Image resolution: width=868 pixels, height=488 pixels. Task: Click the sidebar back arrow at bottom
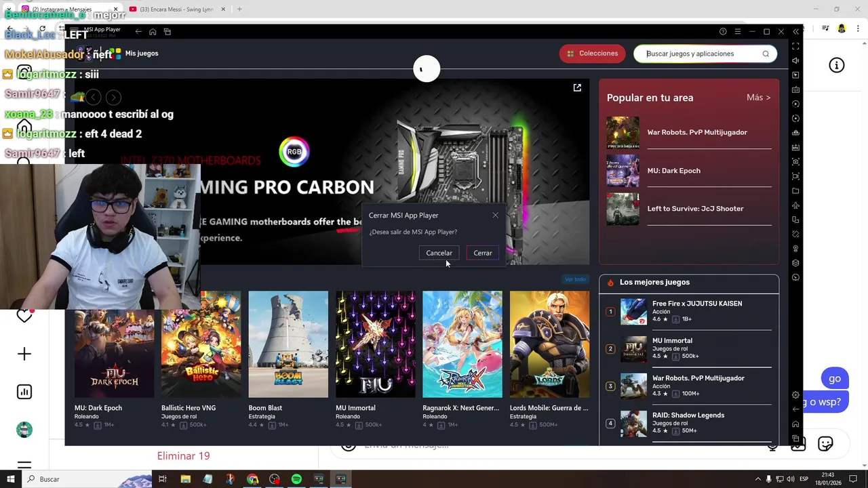[795, 409]
